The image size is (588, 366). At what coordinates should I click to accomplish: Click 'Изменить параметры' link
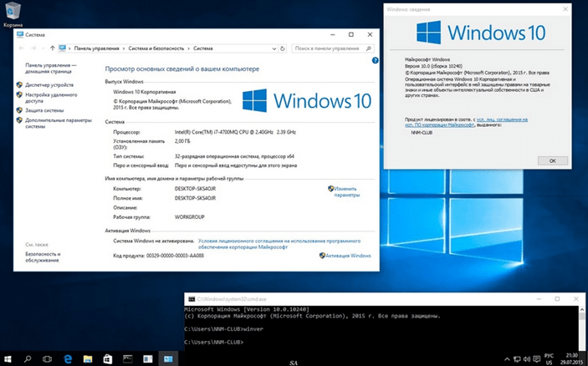[346, 191]
